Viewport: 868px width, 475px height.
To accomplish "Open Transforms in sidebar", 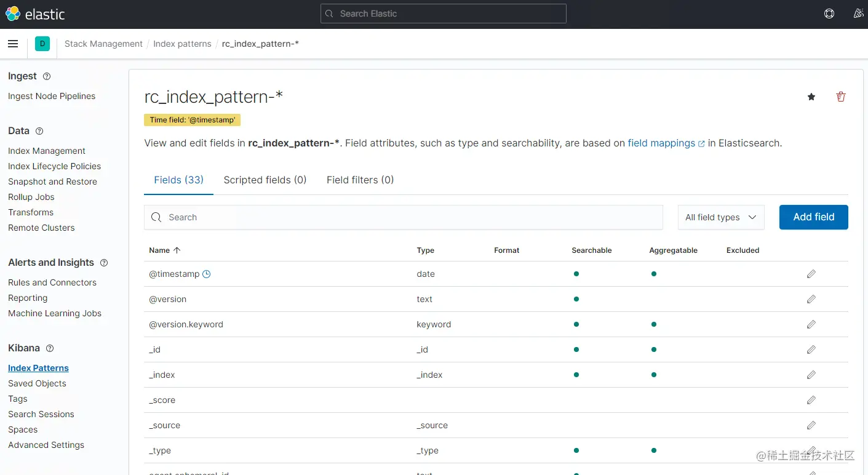I will click(31, 212).
